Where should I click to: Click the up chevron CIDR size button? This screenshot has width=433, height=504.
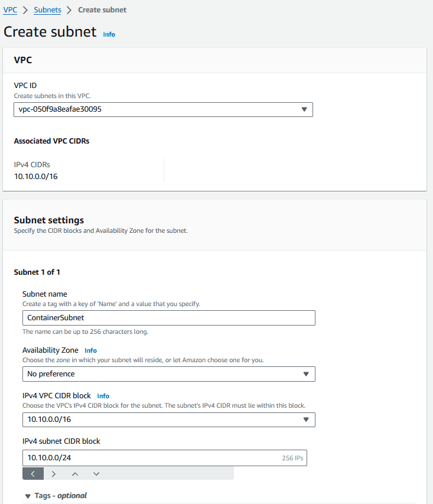click(75, 474)
